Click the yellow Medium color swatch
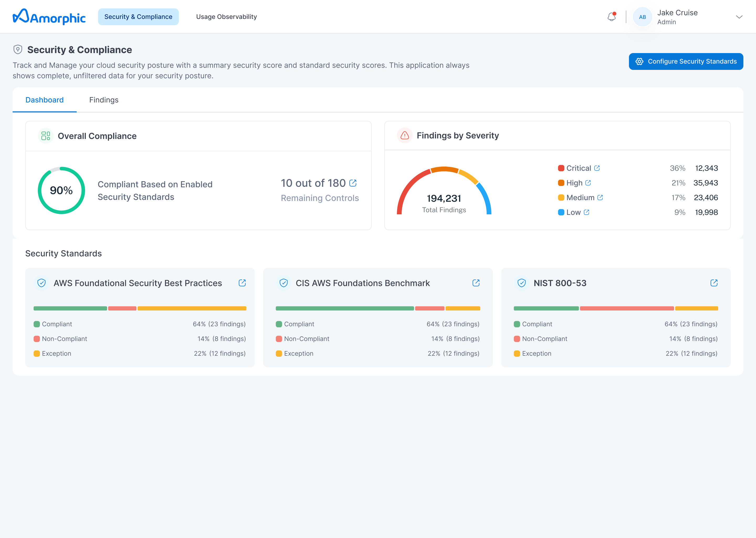The height and width of the screenshot is (538, 756). point(561,198)
